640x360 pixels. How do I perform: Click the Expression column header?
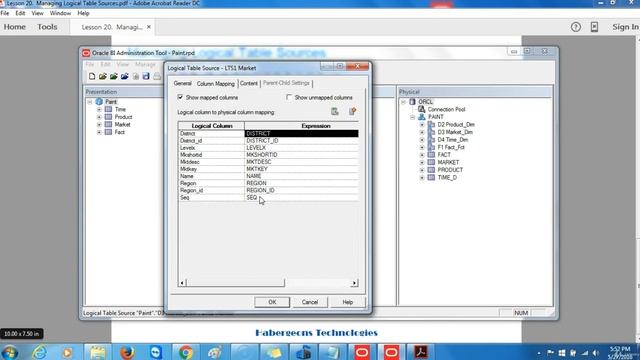(301, 126)
